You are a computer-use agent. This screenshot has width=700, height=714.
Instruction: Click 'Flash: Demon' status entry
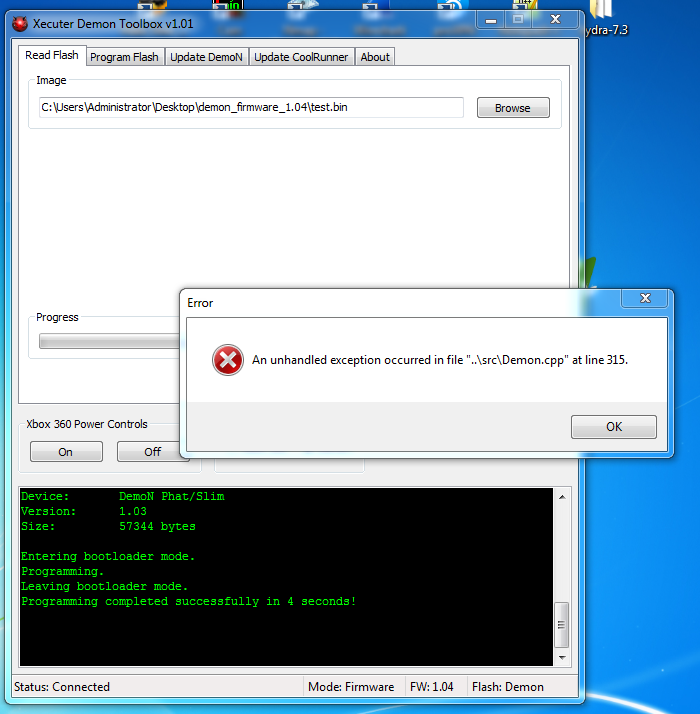(x=508, y=687)
